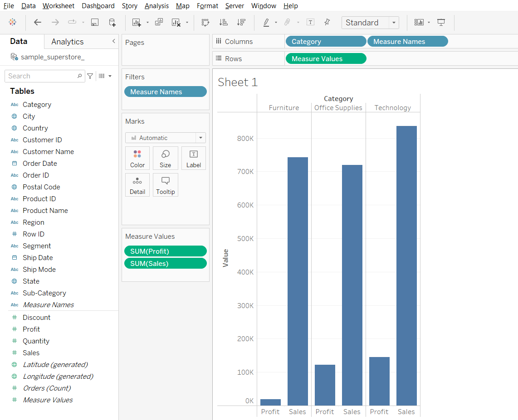Expand the Automatic mark type dropdown
The width and height of the screenshot is (518, 420).
[x=200, y=138]
